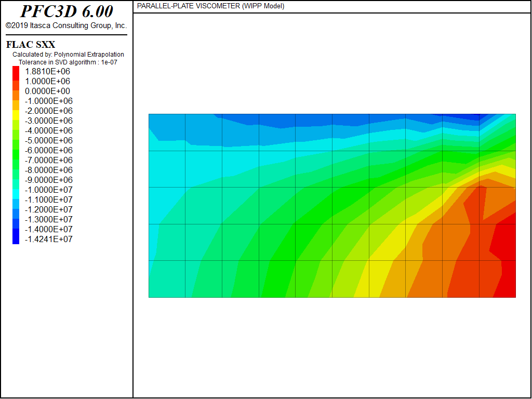Click legend value -4.0000E+06
This screenshot has width=532, height=399.
pyautogui.click(x=48, y=130)
